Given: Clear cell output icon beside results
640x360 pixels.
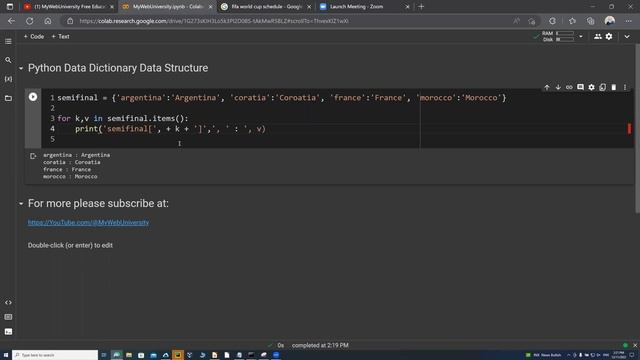Looking at the screenshot, I should coord(33,156).
